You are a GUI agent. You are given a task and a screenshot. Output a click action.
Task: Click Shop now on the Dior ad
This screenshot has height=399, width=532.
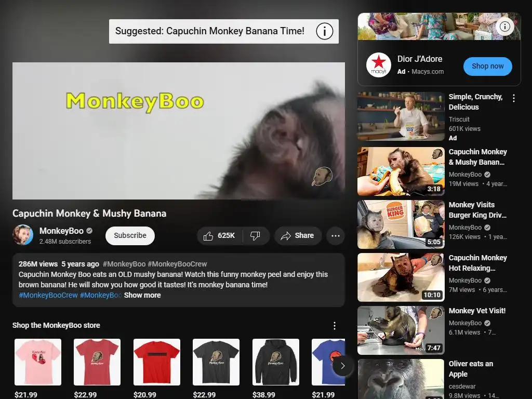pos(487,66)
